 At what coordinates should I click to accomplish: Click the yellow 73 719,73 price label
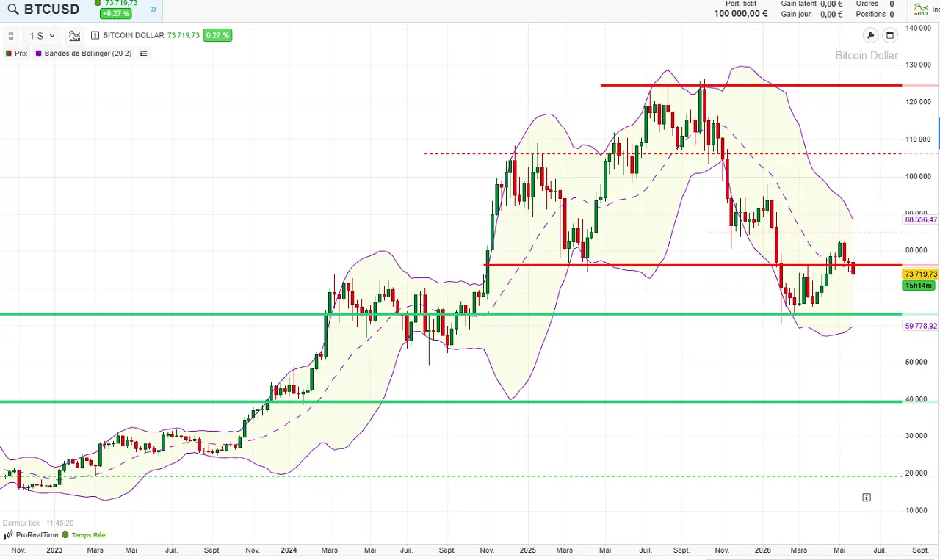coord(920,274)
